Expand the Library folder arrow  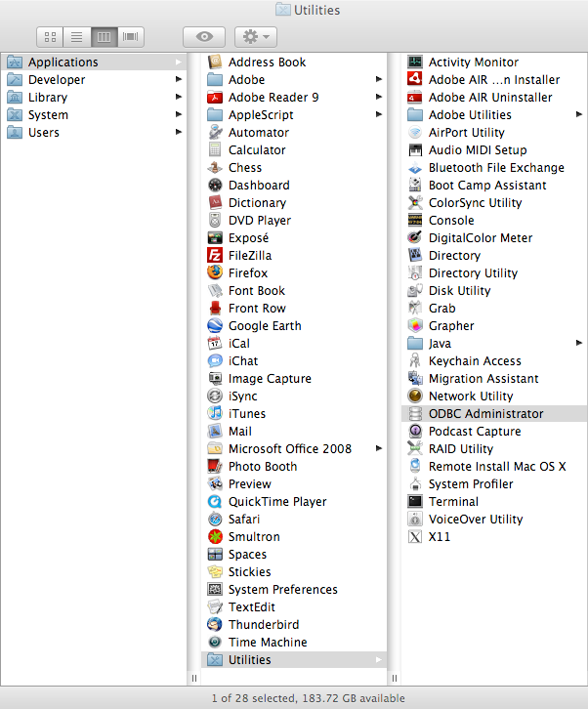click(x=179, y=97)
